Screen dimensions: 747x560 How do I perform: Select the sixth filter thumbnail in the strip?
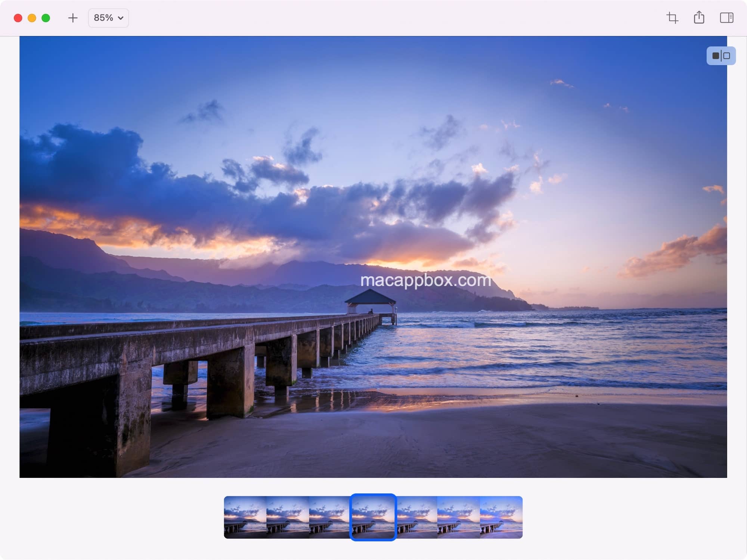coord(459,517)
